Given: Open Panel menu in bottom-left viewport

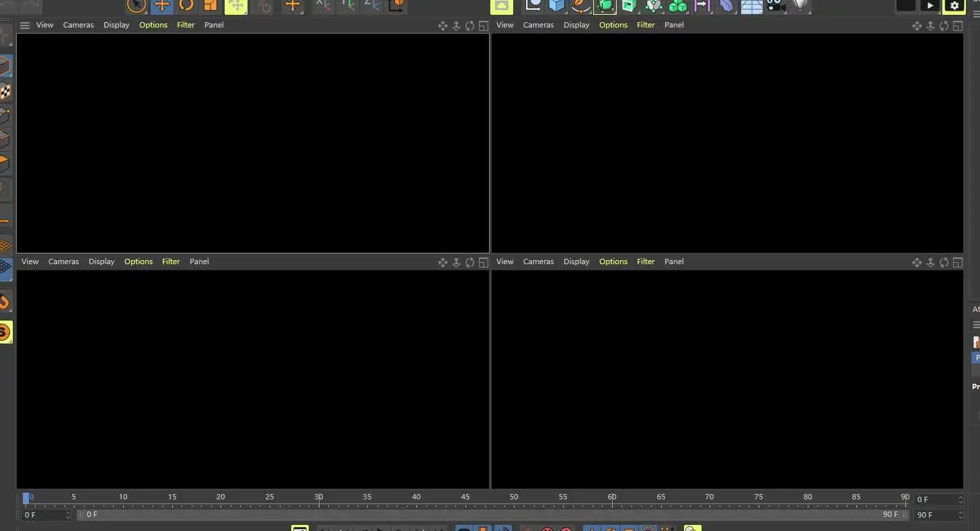Looking at the screenshot, I should tap(199, 261).
